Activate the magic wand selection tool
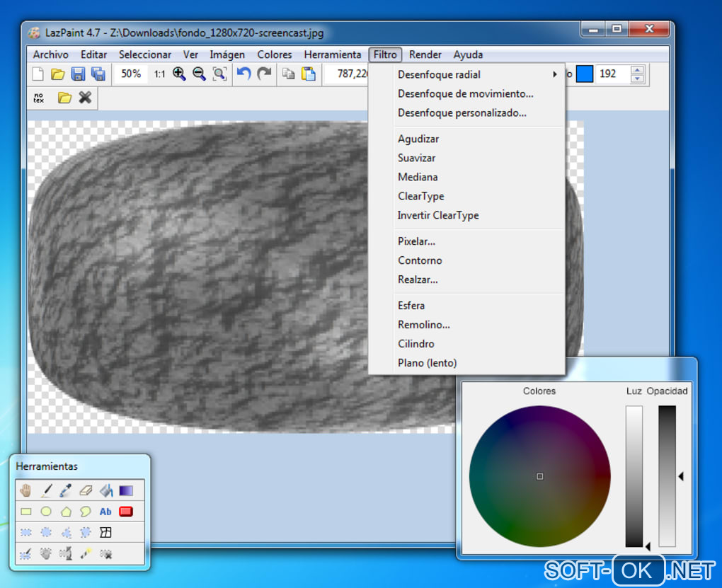 (86, 554)
